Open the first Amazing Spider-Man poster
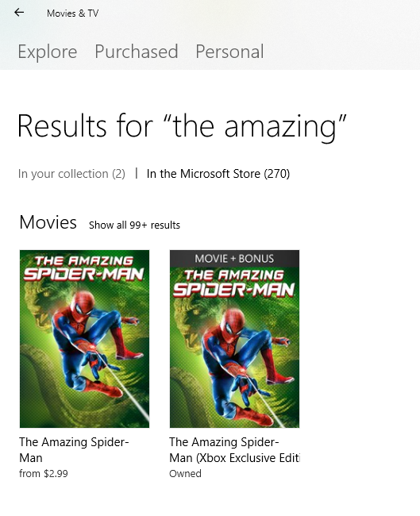 tap(85, 339)
